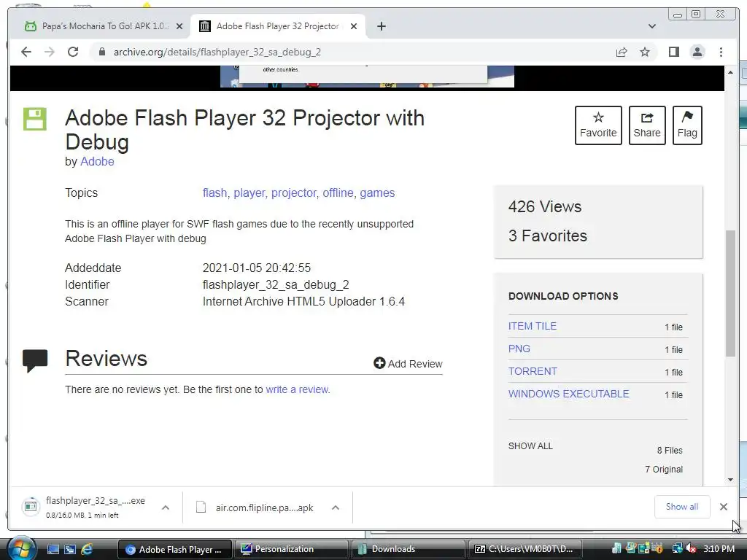This screenshot has width=747, height=560.
Task: Click the air.com.flipline apk download item
Action: coord(256,507)
